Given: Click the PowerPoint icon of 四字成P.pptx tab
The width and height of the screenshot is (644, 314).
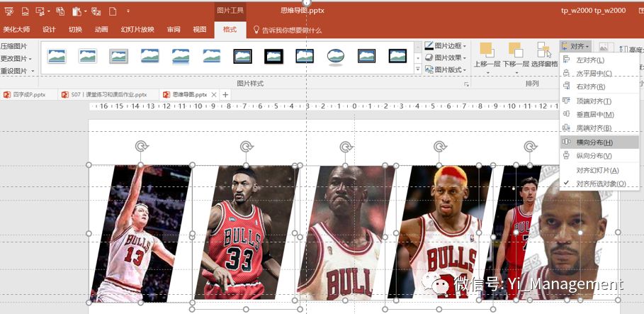Looking at the screenshot, I should click(7, 94).
